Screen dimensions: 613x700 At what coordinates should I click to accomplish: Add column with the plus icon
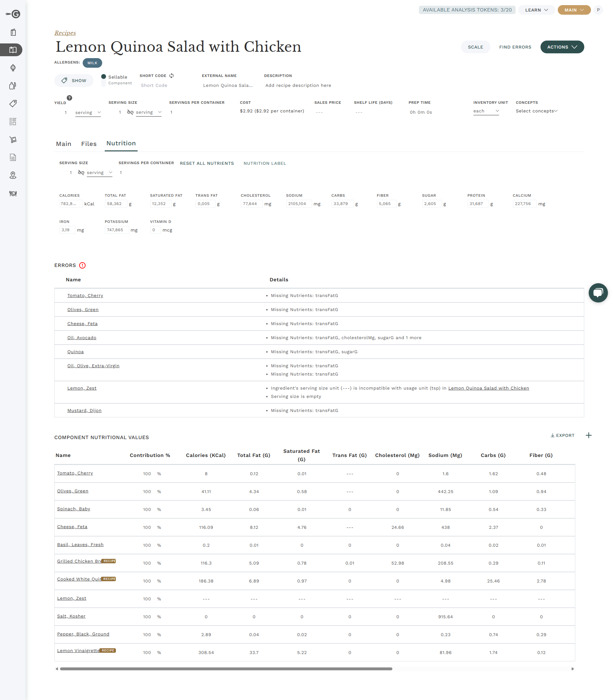(x=588, y=435)
